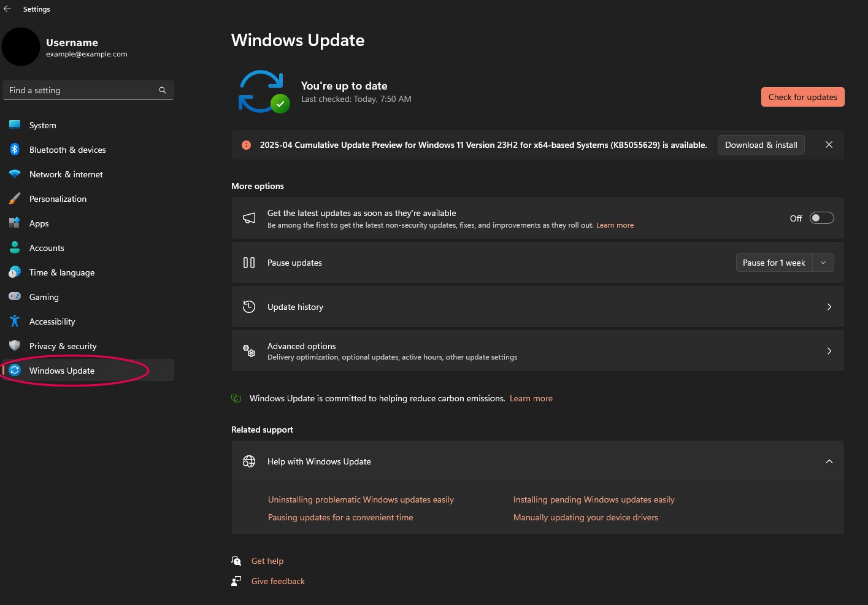This screenshot has height=605, width=868.
Task: Dismiss the cumulative update preview notice
Action: coord(829,145)
